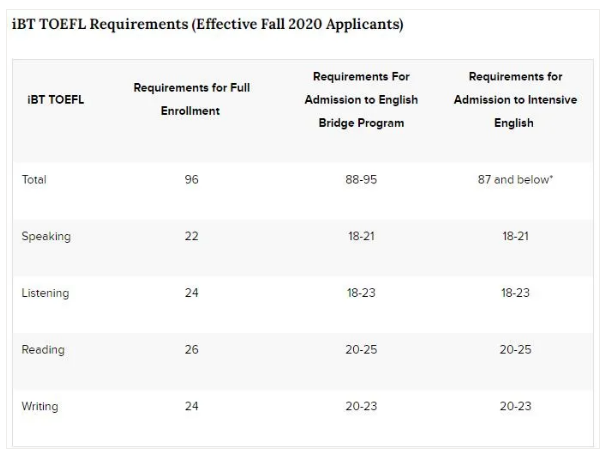Screen dimensions: 606x454
Task: Click the "Reading" row label
Action: point(43,350)
